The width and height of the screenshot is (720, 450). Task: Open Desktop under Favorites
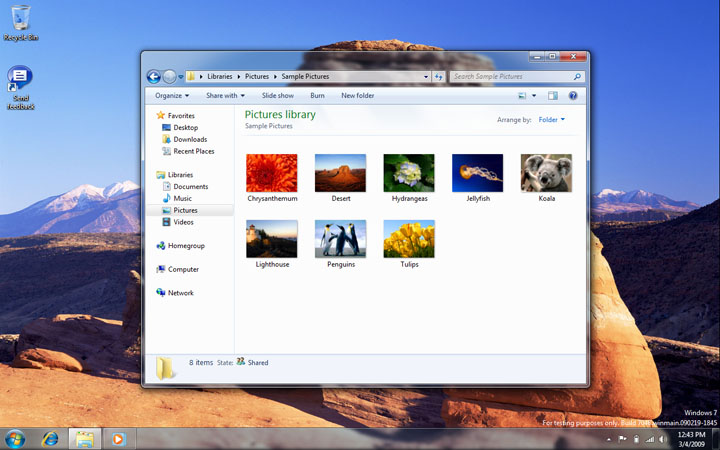point(180,128)
